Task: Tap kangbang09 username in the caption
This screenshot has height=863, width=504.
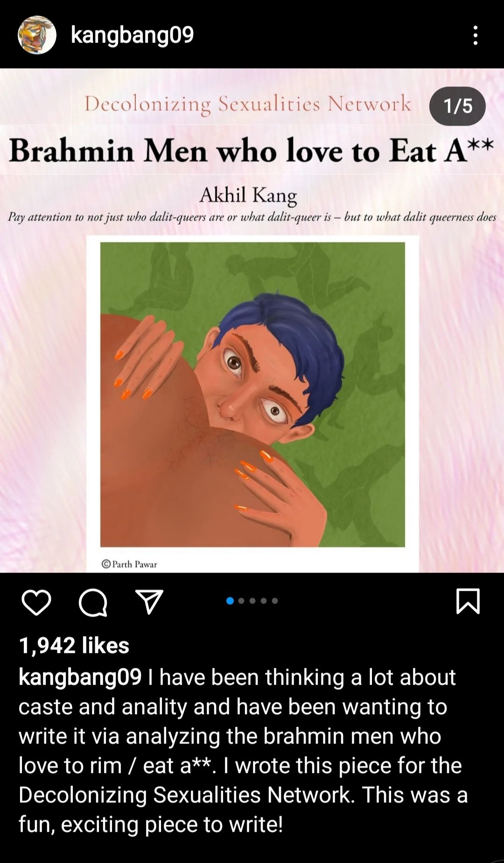Action: tap(80, 677)
